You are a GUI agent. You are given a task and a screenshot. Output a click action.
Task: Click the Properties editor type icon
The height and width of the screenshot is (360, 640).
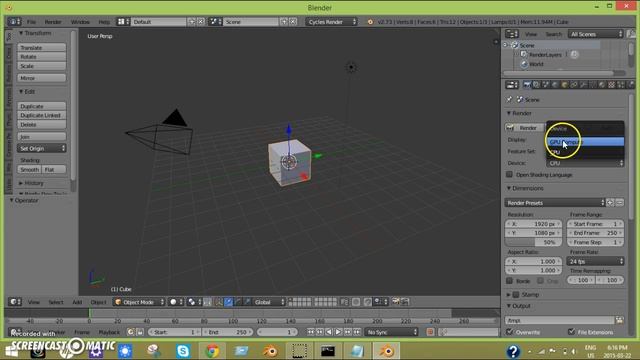coord(511,84)
